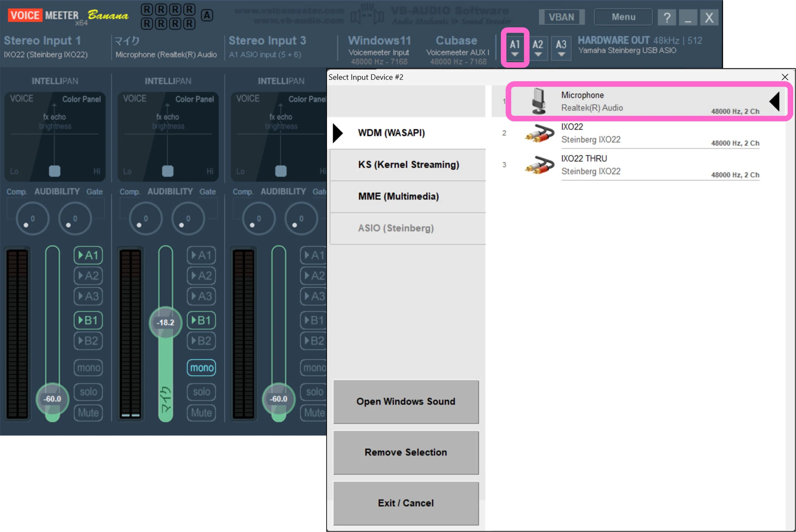Open the A3 hardware out dropdown
The image size is (796, 532).
pos(561,48)
